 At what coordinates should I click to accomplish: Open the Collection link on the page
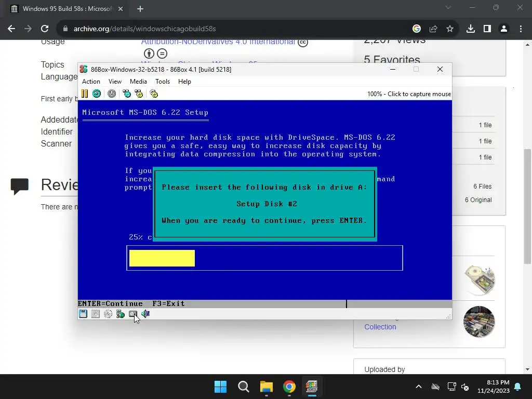380,327
